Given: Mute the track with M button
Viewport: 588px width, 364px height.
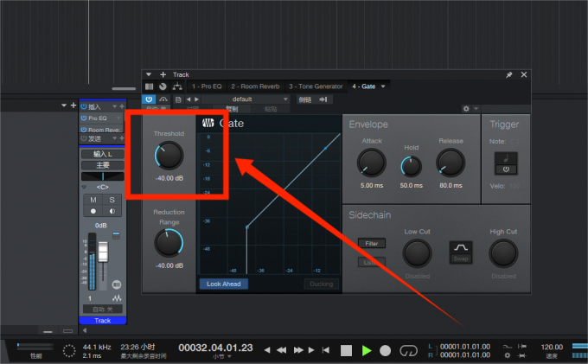Looking at the screenshot, I should click(x=93, y=200).
